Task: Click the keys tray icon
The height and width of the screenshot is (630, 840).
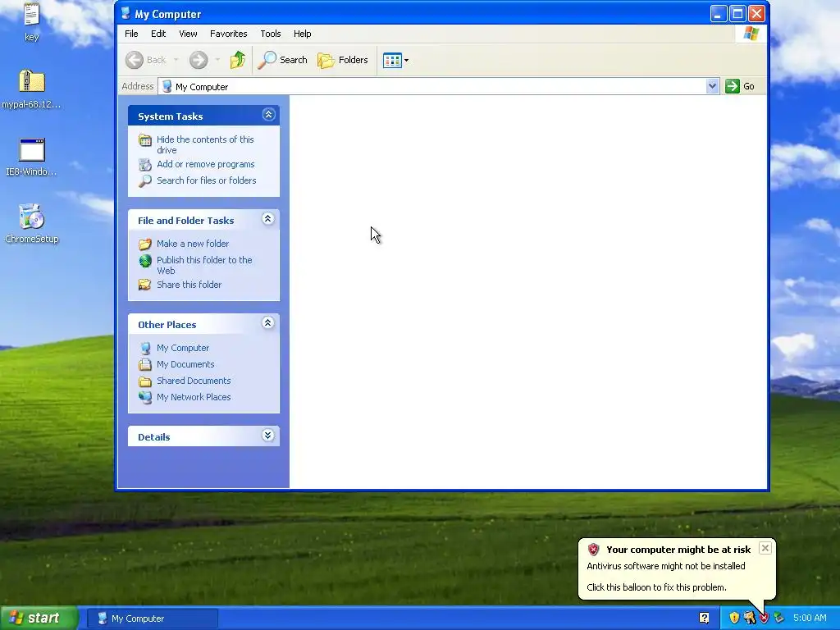Action: tap(749, 619)
